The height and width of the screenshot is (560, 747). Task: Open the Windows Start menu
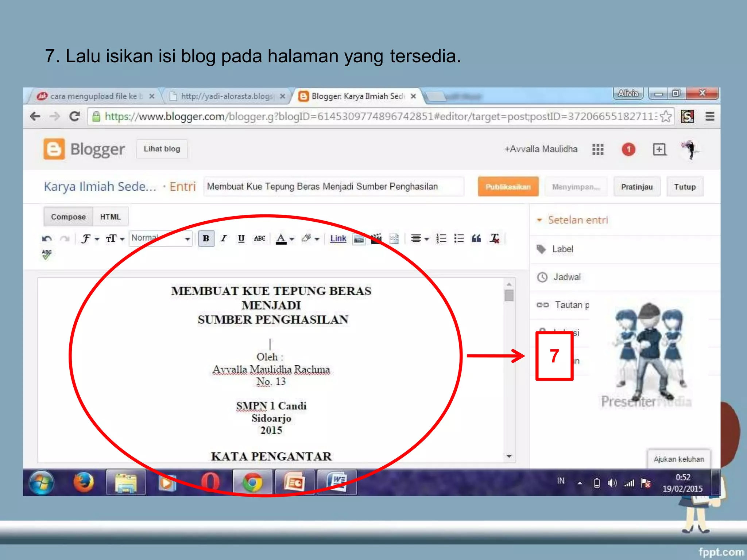[x=42, y=482]
